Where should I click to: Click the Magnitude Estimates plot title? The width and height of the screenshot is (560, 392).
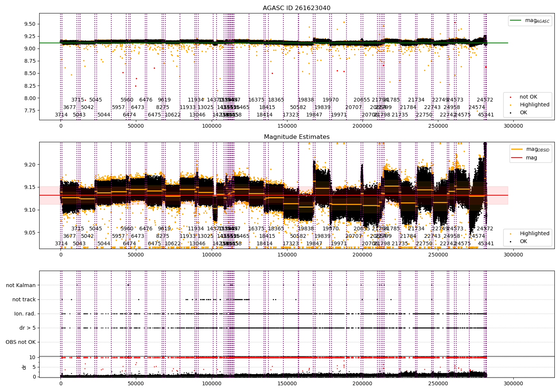pyautogui.click(x=296, y=137)
